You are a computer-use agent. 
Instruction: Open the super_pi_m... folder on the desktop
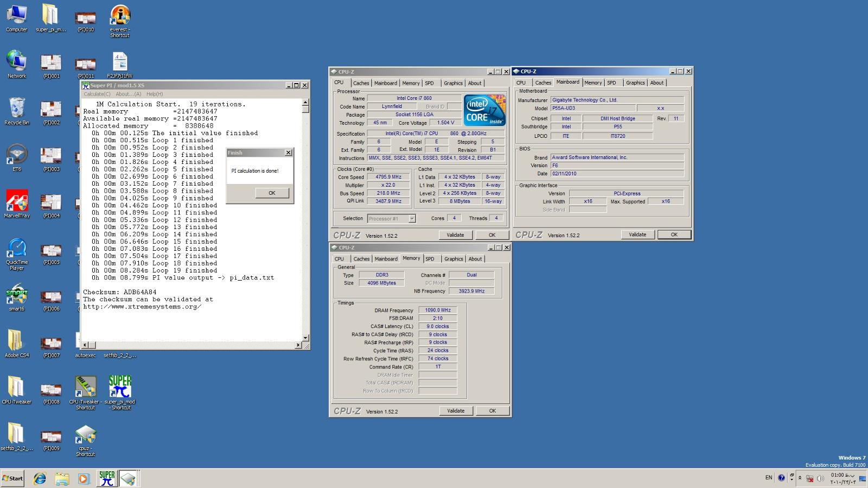pyautogui.click(x=50, y=19)
